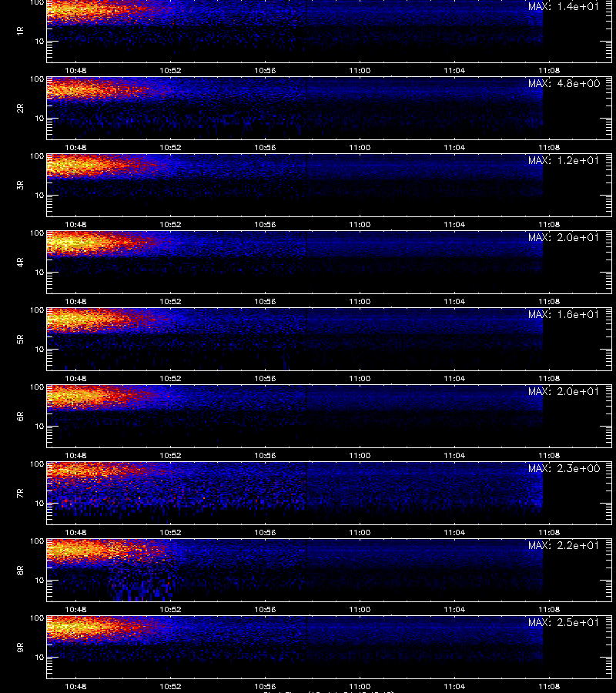Click the 10:56 time label beneath panel 6R
This screenshot has width=616, height=693.
point(265,455)
